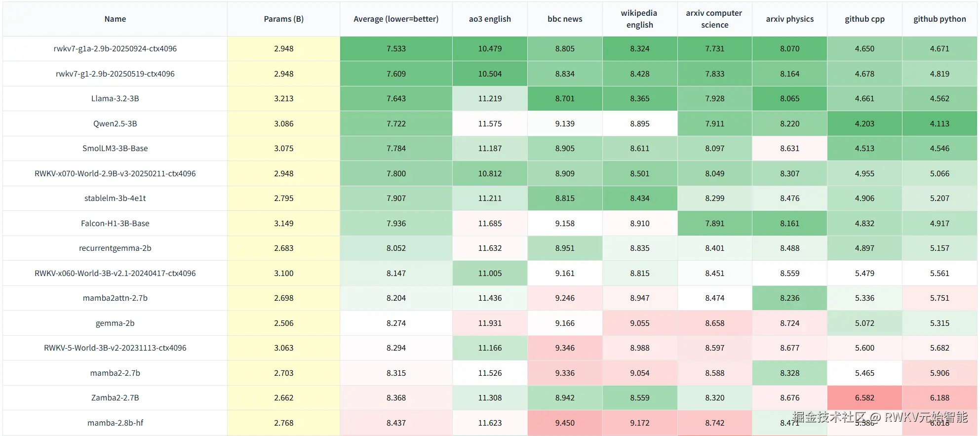
Task: Select the 9.450 bbc news cell
Action: click(x=565, y=423)
